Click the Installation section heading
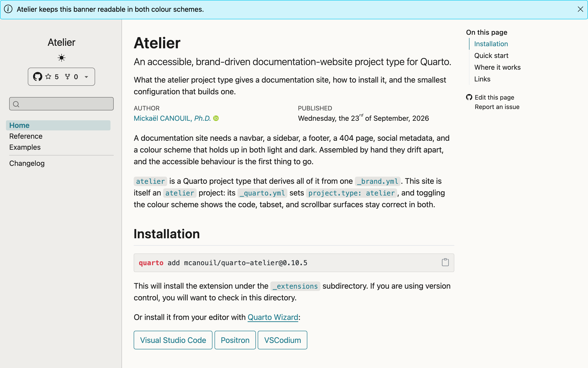588x368 pixels. click(167, 234)
